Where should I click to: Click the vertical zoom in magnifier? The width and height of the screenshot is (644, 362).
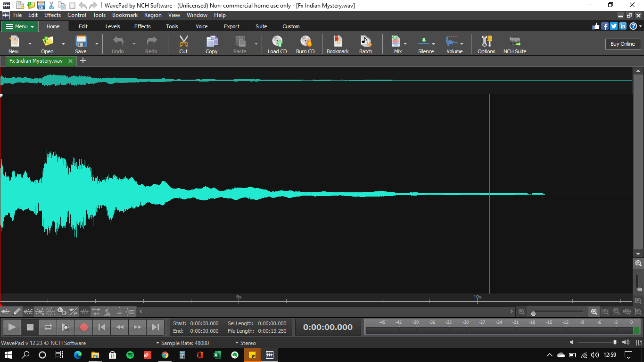[638, 263]
